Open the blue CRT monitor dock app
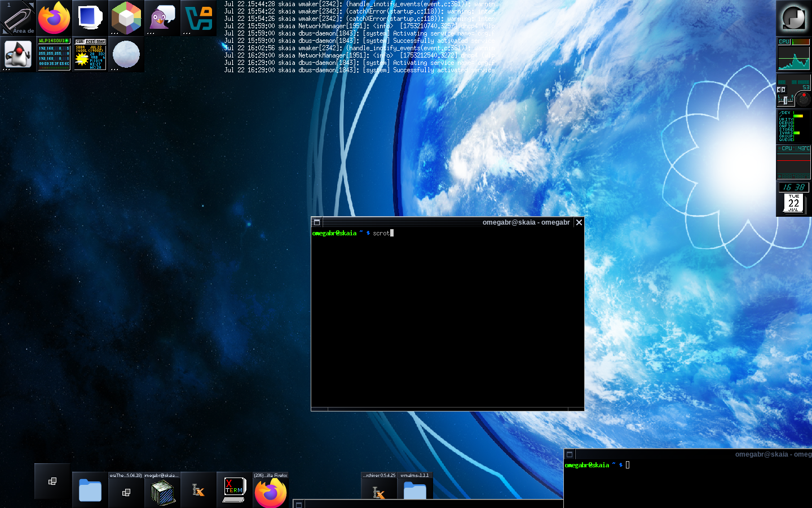The image size is (812, 508). click(90, 18)
